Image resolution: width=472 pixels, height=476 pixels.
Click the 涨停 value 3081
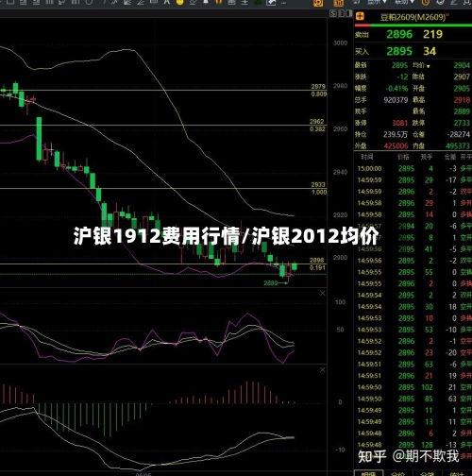click(x=400, y=123)
